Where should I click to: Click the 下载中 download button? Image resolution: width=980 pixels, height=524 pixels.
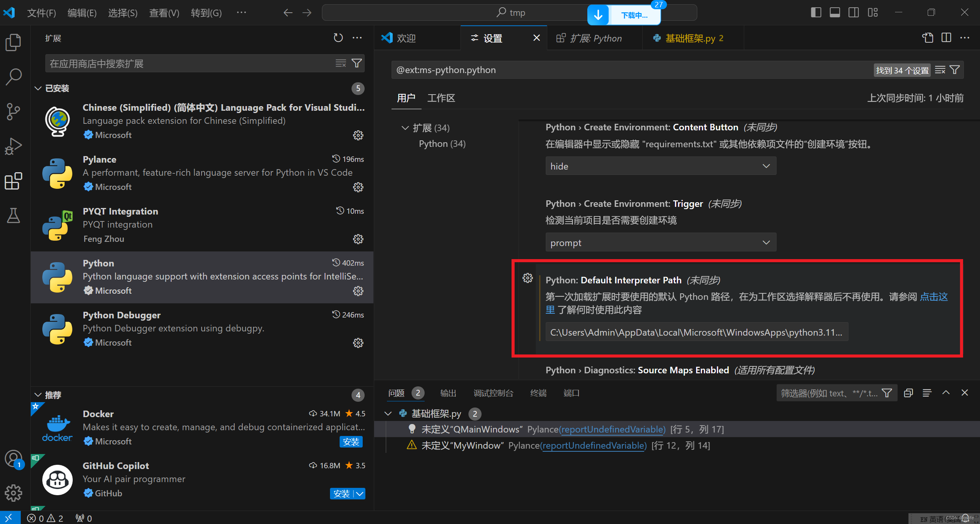coord(624,15)
